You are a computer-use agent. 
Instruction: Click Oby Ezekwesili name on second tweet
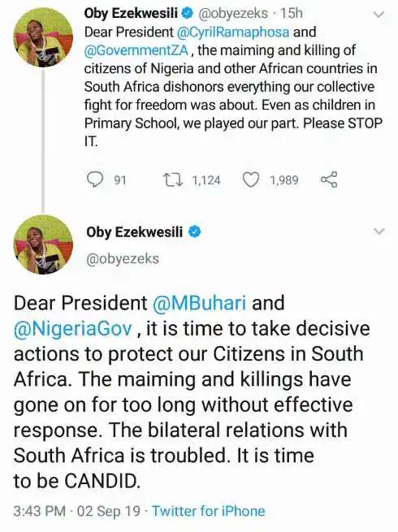[x=134, y=232]
